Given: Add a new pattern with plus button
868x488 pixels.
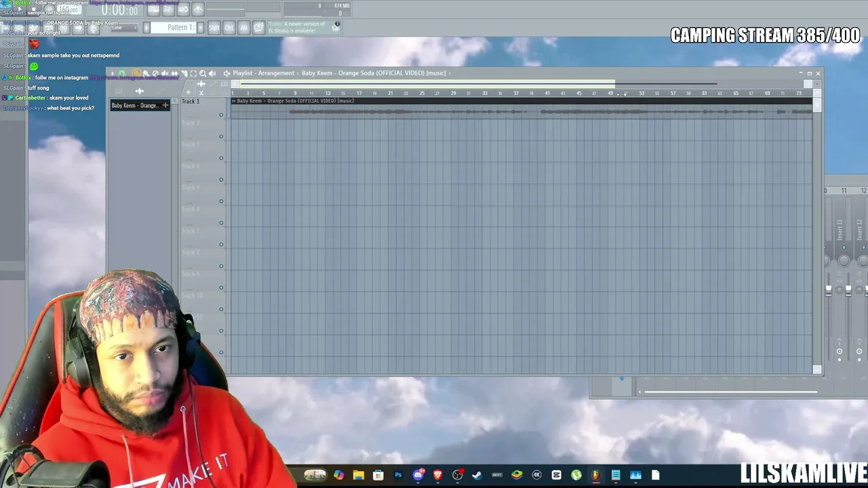Looking at the screenshot, I should point(201,28).
